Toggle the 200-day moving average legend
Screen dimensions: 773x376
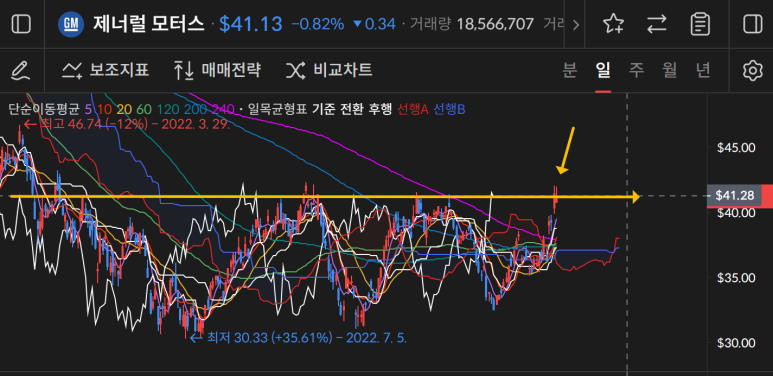(195, 109)
